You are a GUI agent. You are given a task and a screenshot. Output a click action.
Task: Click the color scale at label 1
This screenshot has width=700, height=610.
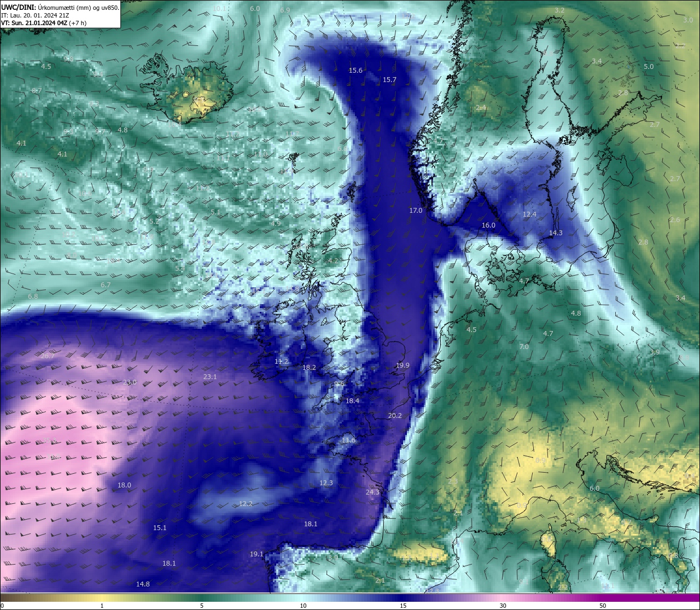(102, 606)
